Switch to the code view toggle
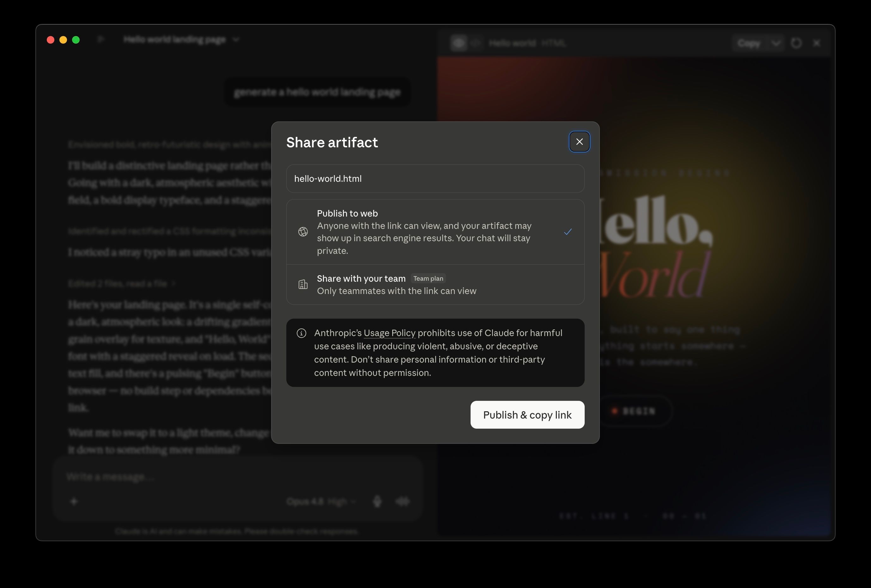Image resolution: width=871 pixels, height=588 pixels. pyautogui.click(x=475, y=43)
